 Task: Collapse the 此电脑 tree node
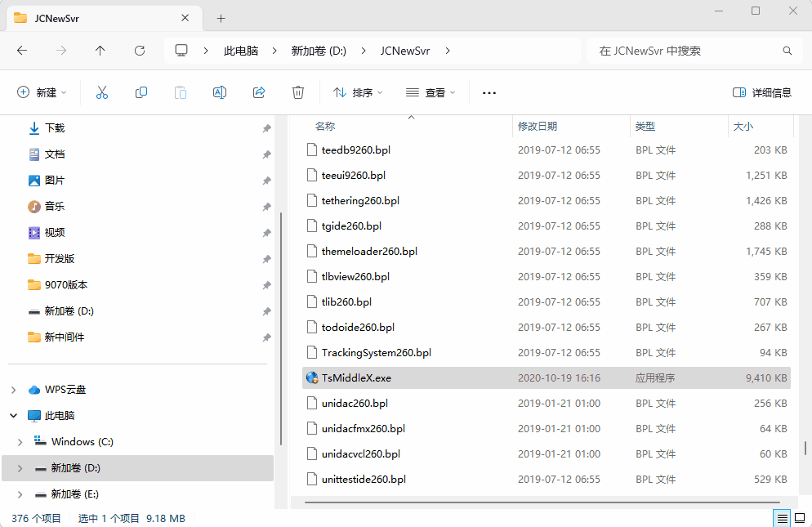coord(13,416)
